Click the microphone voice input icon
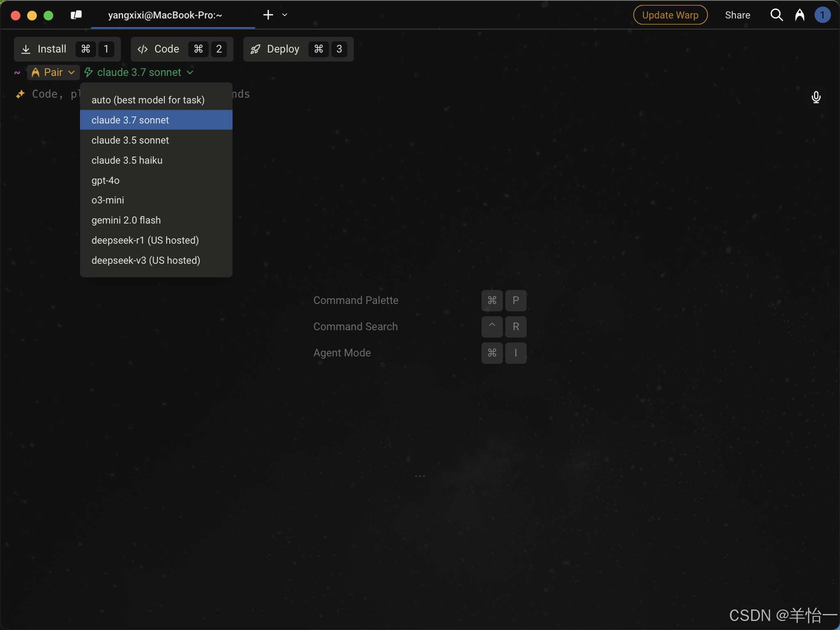 coord(816,97)
